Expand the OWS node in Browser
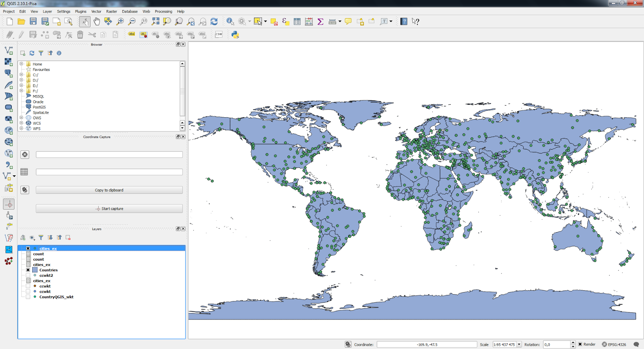This screenshot has height=349, width=644. pyautogui.click(x=21, y=118)
